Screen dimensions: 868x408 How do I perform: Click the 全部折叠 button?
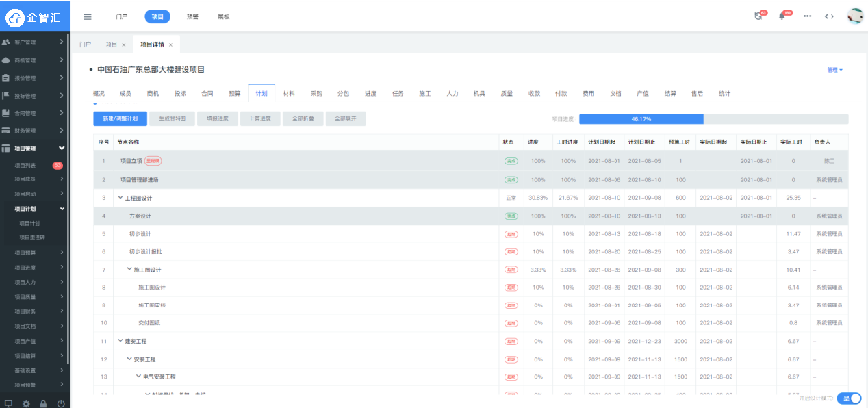[303, 118]
